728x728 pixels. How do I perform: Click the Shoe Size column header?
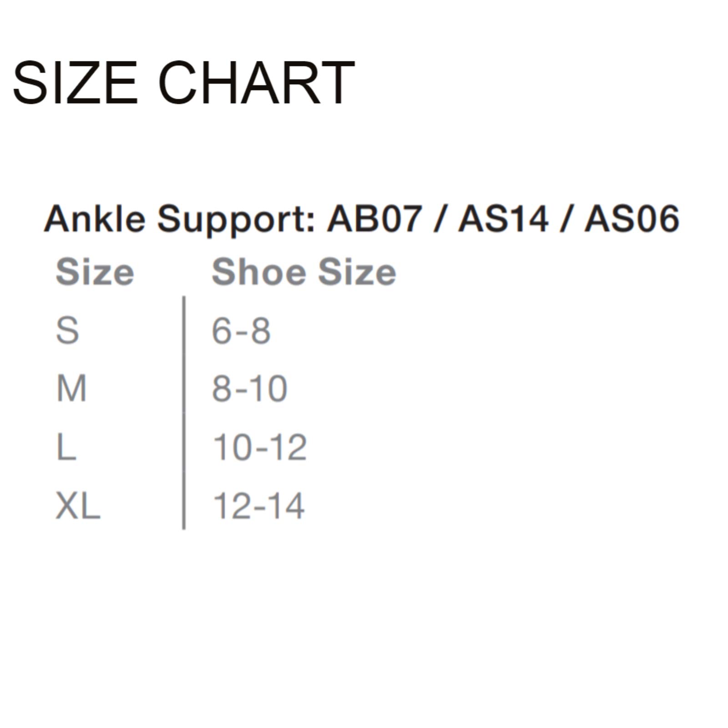304,272
